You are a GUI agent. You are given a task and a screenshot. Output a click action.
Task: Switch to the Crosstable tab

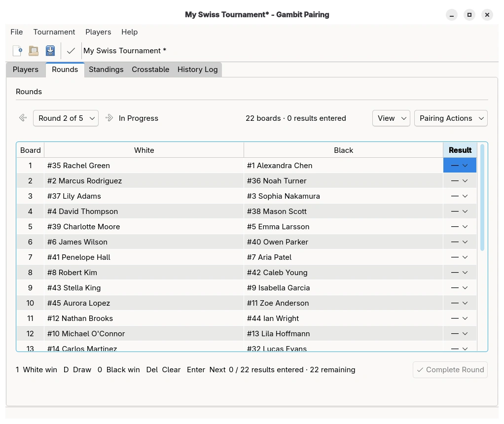point(150,70)
